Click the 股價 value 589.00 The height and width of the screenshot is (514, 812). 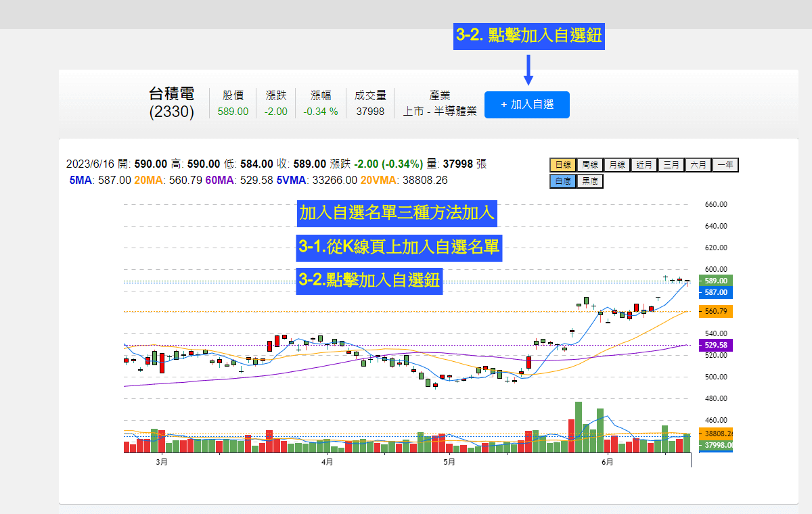click(x=233, y=112)
